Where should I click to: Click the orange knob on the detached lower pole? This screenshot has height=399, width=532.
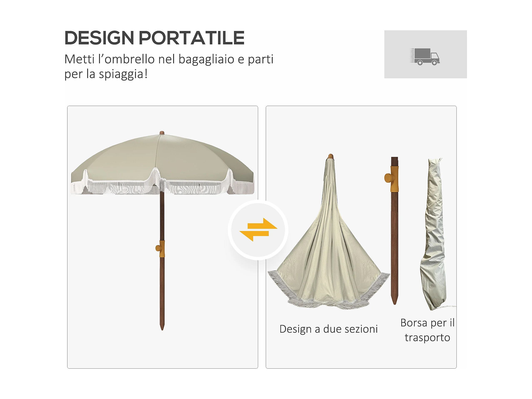[391, 178]
